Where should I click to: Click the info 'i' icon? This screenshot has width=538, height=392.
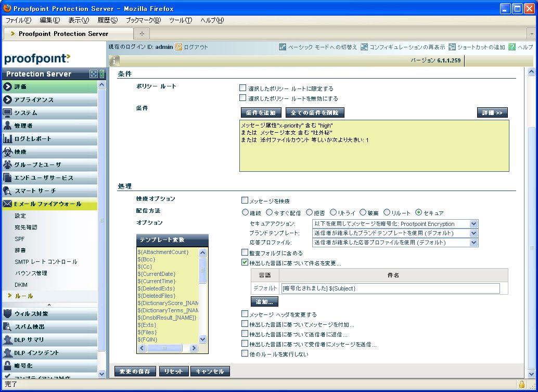(114, 61)
